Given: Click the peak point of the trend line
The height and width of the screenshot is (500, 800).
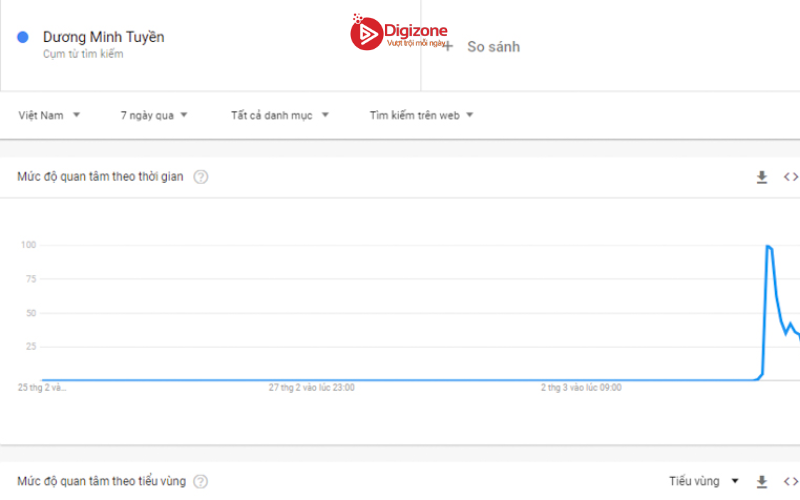Looking at the screenshot, I should pos(768,246).
